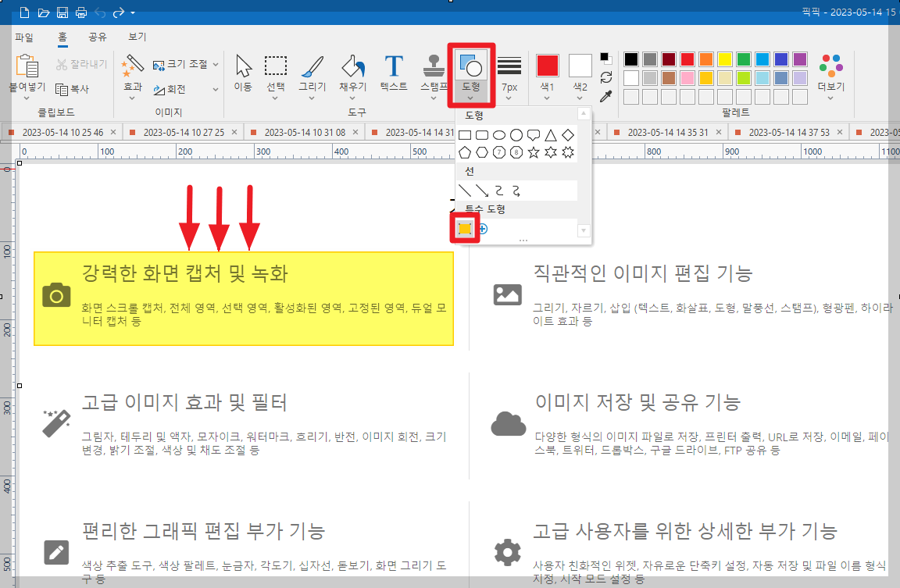Click the plus button to add a special shape

[x=482, y=228]
